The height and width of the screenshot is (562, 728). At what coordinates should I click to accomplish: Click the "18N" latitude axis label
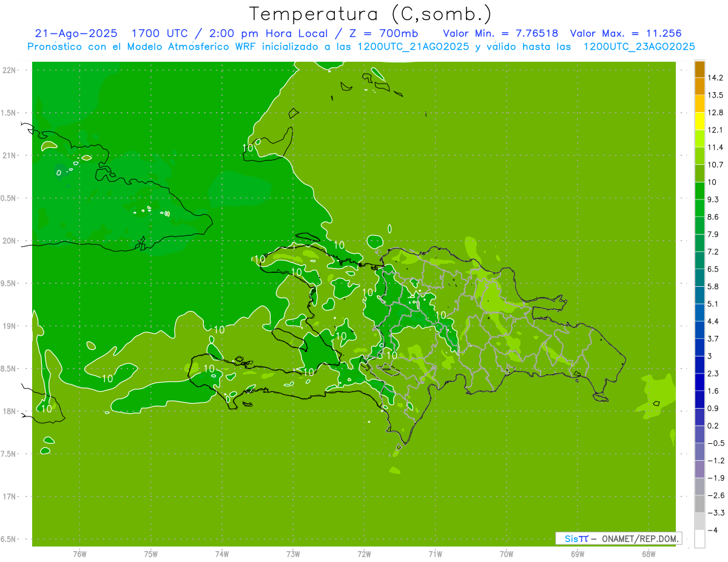10,412
